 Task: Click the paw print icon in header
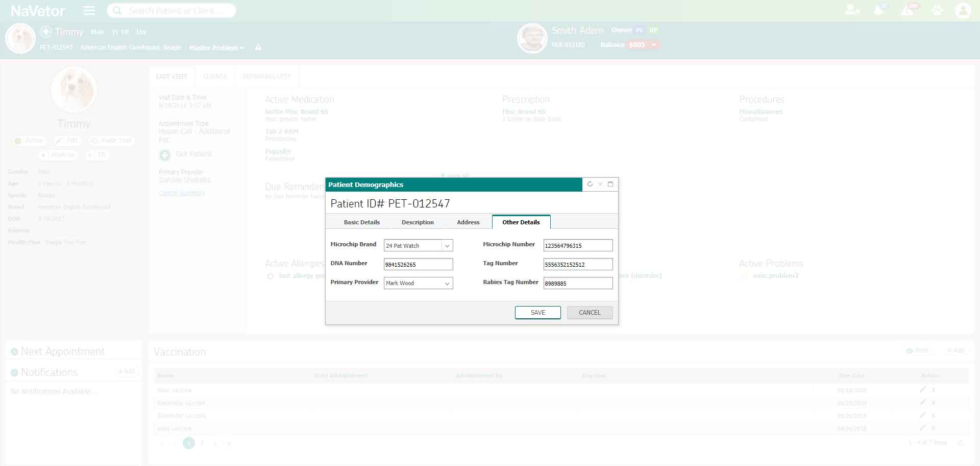pyautogui.click(x=937, y=10)
